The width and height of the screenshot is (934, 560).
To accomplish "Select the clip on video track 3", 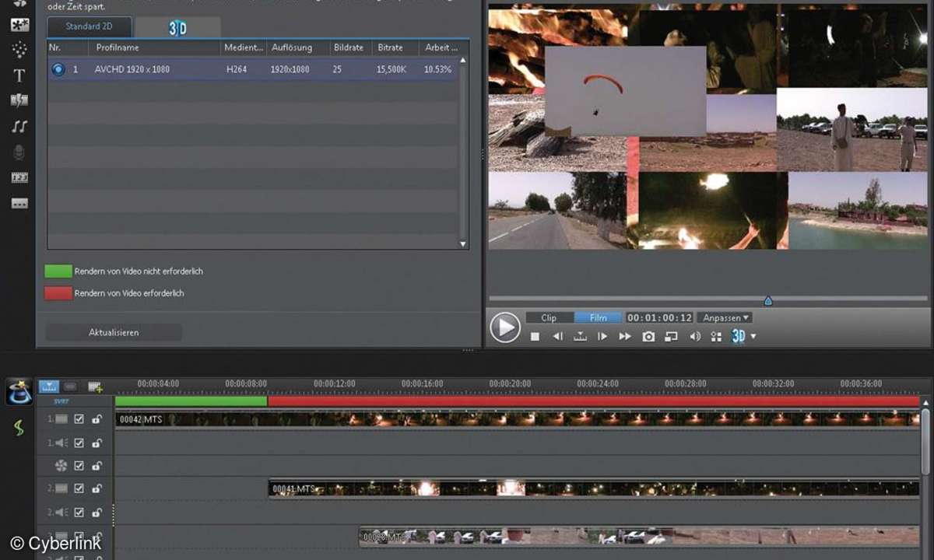I will point(640,537).
